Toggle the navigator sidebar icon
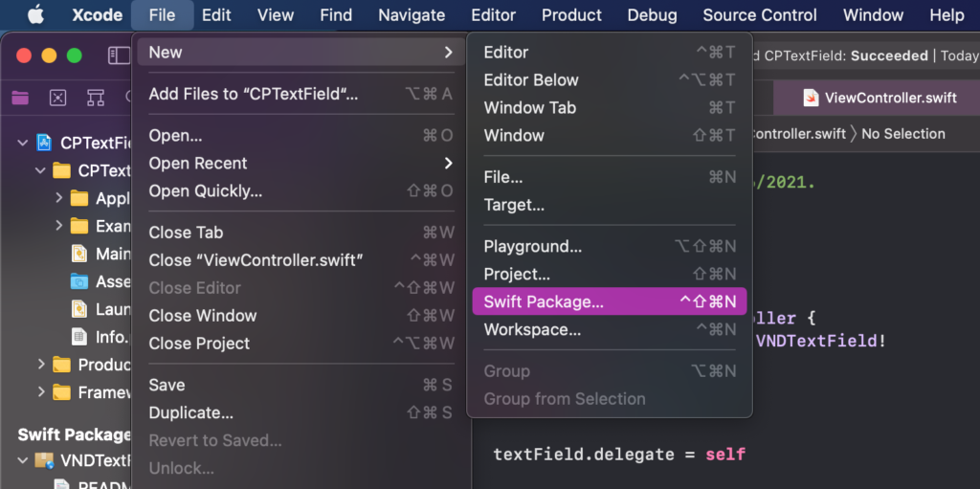Viewport: 980px width, 489px height. pos(119,56)
